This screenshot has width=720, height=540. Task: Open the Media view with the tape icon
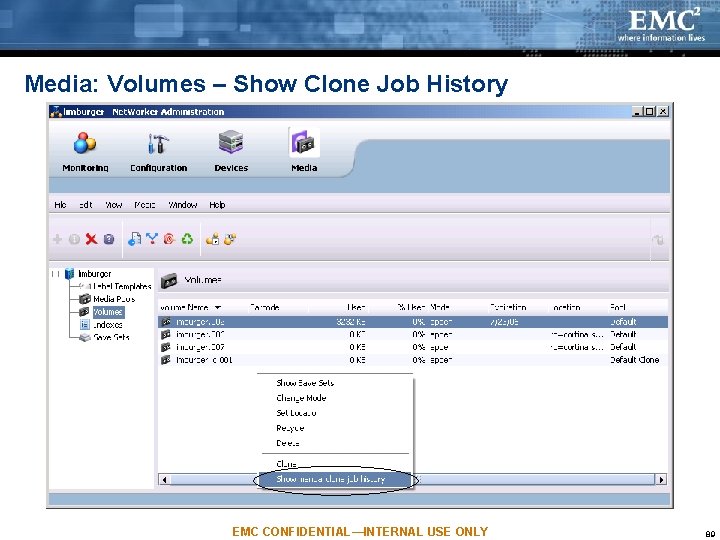[304, 143]
